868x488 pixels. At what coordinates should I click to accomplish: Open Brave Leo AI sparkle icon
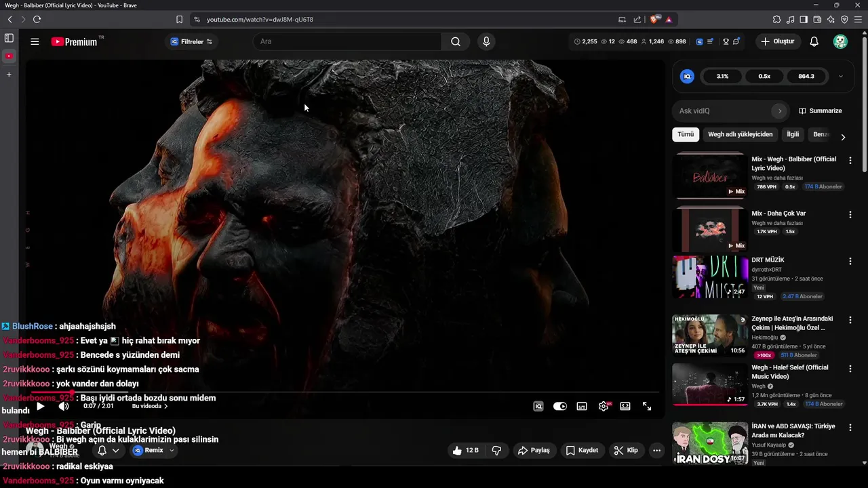click(x=831, y=19)
